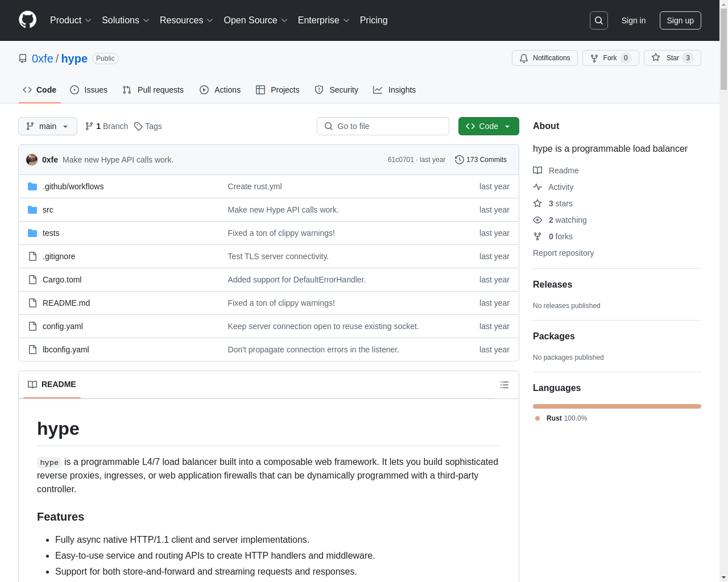Image resolution: width=728 pixels, height=582 pixels.
Task: Open the Packages heading link
Action: [x=553, y=336]
